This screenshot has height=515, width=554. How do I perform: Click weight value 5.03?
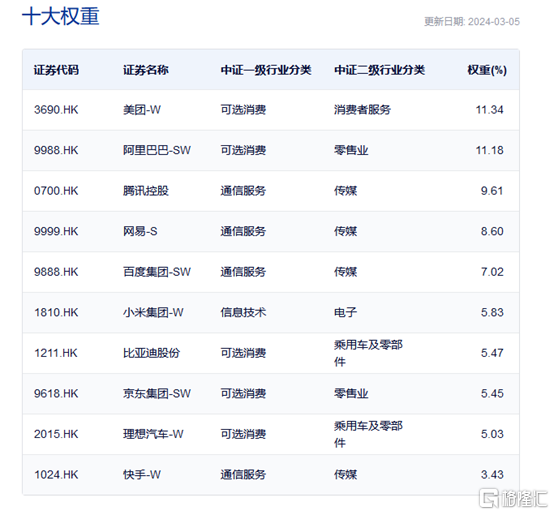pos(492,434)
